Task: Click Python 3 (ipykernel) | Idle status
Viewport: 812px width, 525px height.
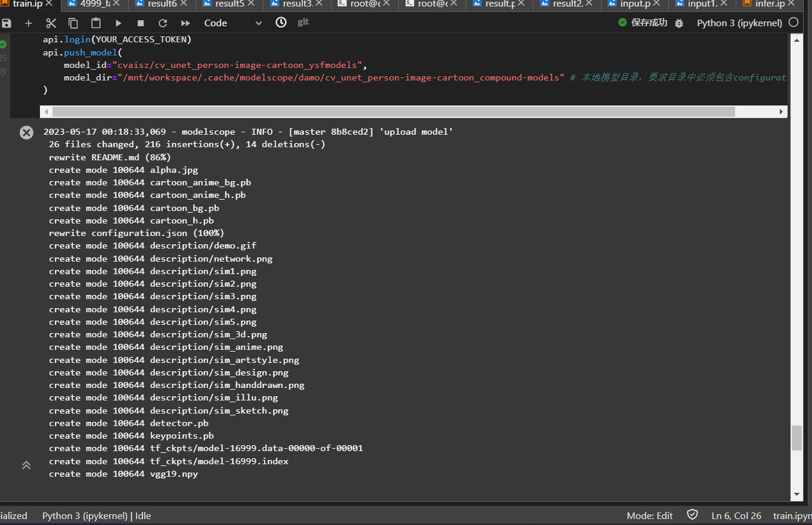Action: tap(97, 516)
